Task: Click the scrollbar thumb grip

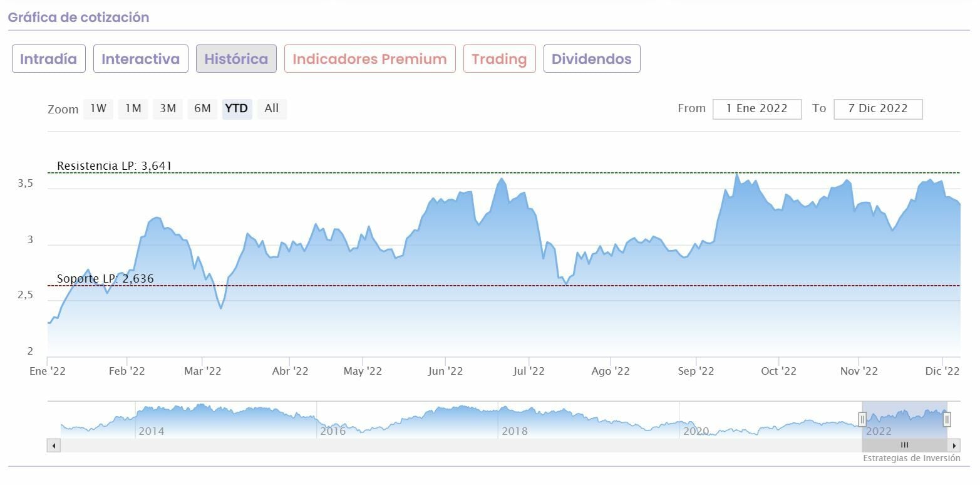Action: point(904,446)
